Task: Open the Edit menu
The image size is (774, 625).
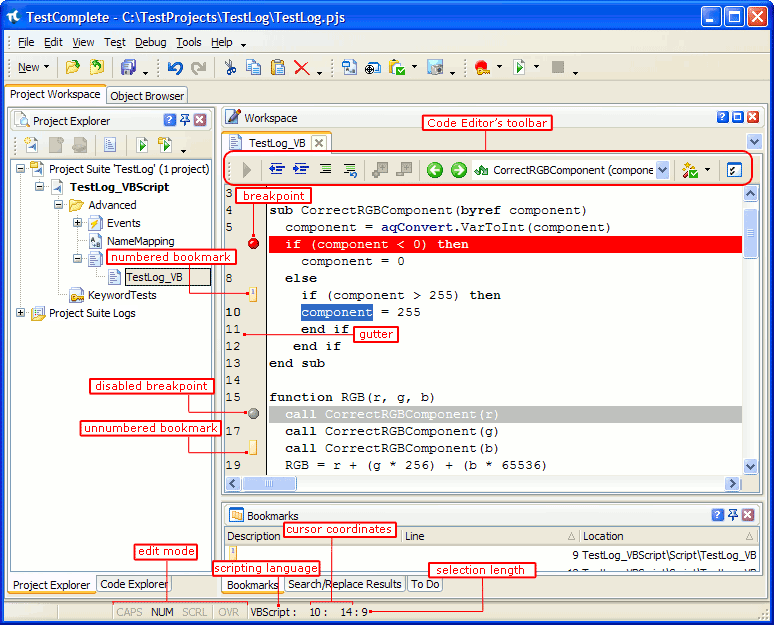Action: coord(53,42)
